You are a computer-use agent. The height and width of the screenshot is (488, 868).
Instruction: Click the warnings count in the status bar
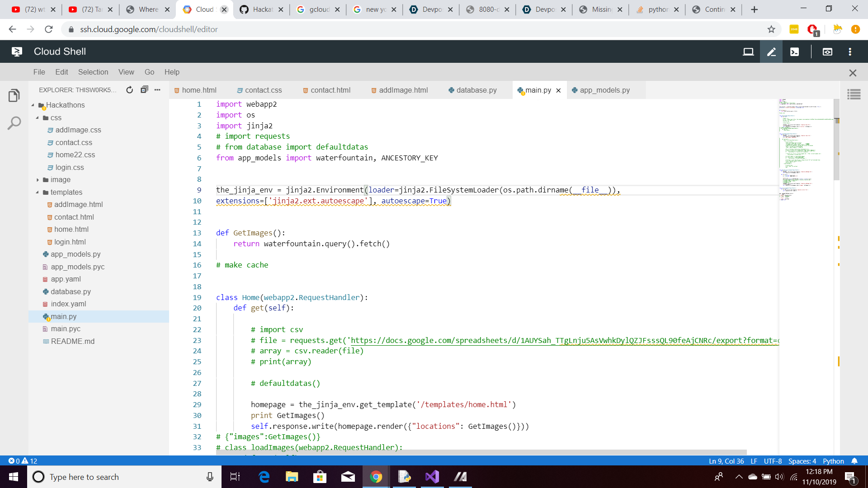coord(33,460)
